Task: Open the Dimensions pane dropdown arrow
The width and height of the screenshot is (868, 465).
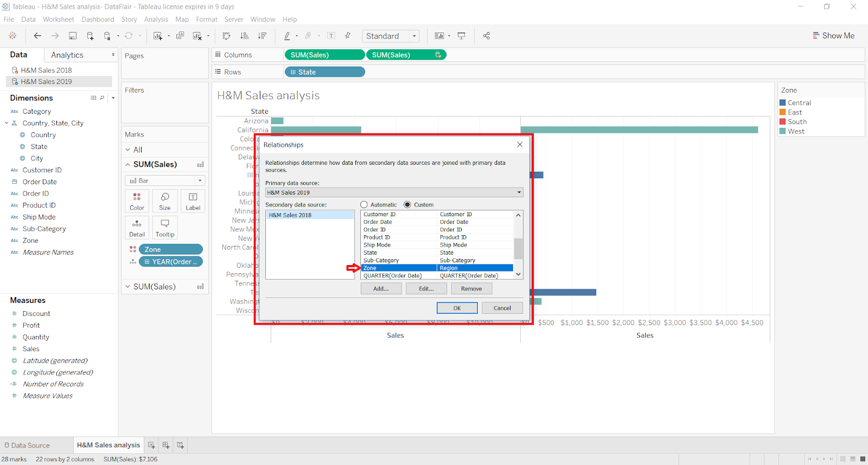Action: point(113,98)
